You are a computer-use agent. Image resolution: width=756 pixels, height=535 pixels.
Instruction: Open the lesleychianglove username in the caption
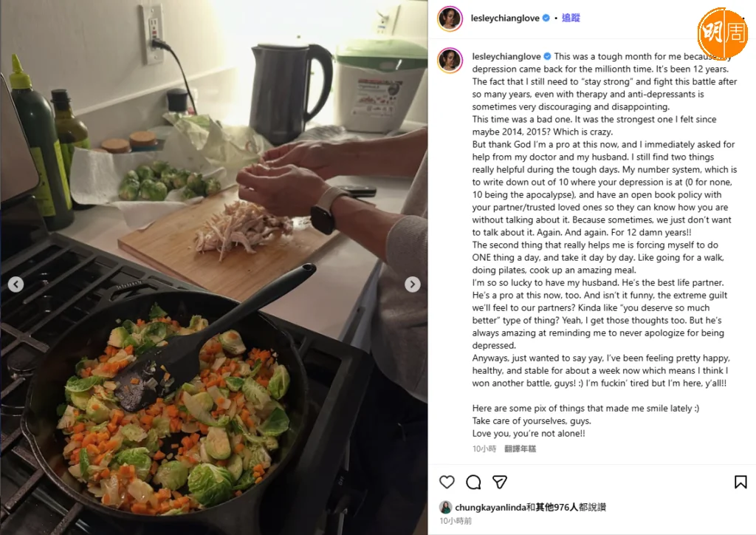(506, 56)
